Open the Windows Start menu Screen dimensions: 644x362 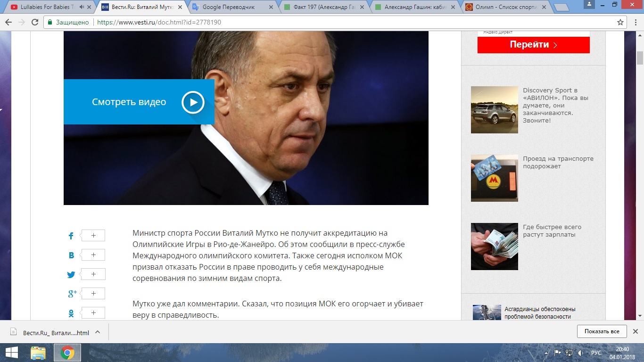click(11, 353)
